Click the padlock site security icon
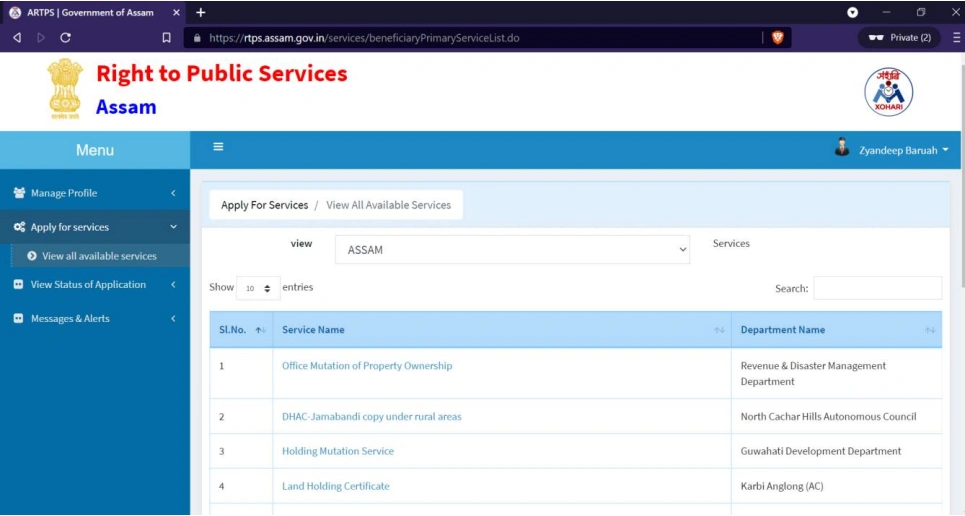This screenshot has height=516, width=965. (x=197, y=38)
